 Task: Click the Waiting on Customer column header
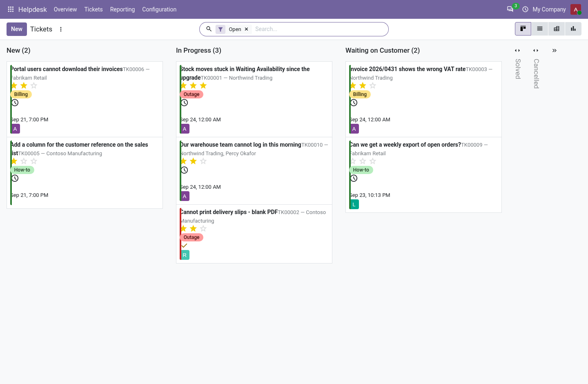pos(383,50)
